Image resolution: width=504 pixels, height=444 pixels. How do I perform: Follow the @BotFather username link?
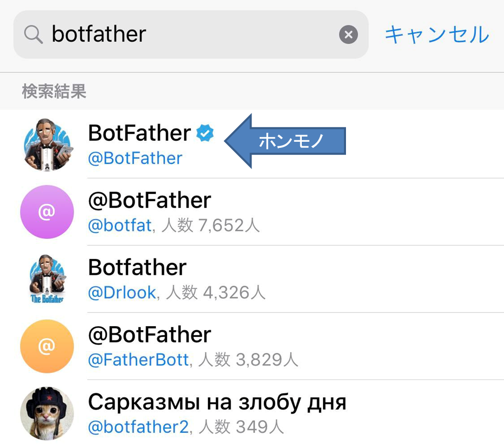[136, 158]
